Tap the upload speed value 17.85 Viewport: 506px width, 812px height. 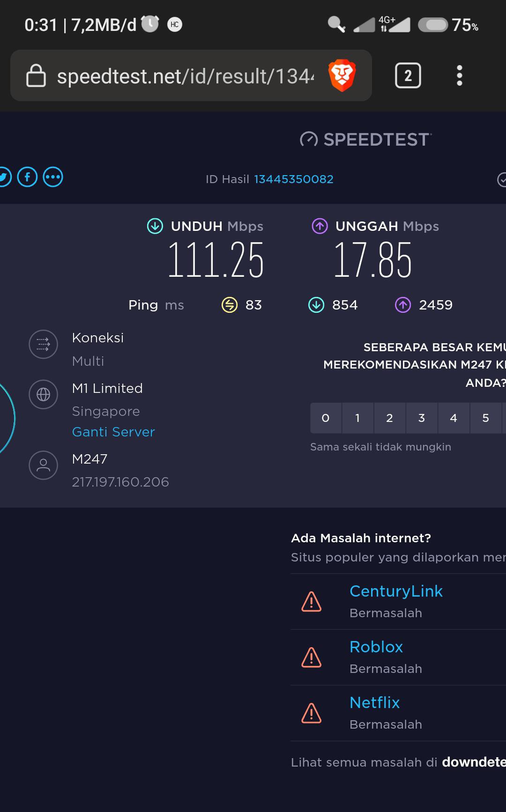coord(372,260)
